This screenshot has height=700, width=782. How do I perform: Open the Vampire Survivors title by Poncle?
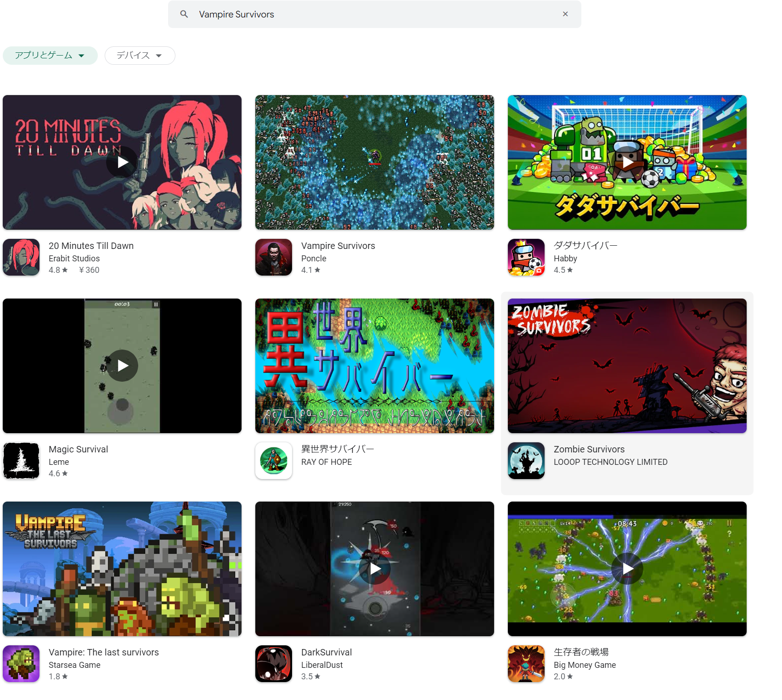click(x=338, y=246)
